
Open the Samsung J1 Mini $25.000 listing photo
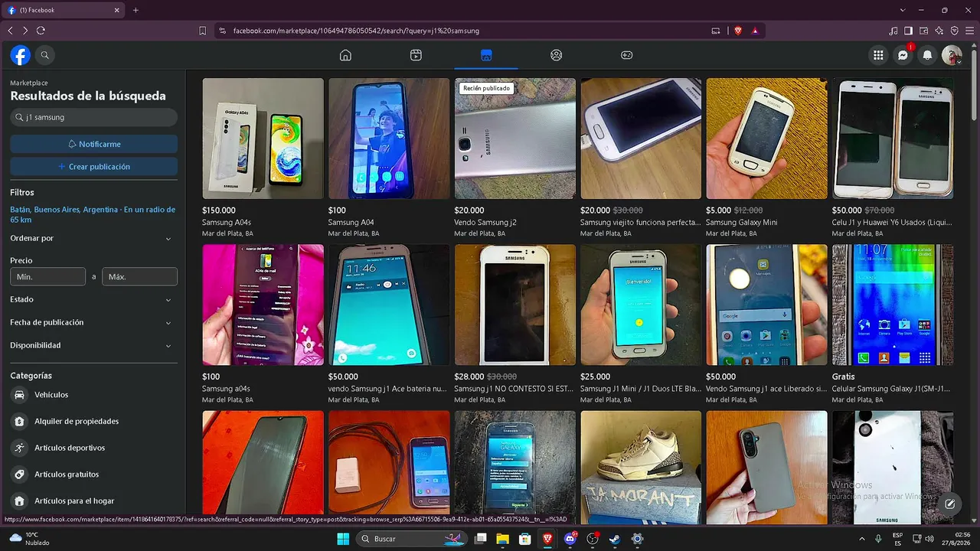pos(641,305)
